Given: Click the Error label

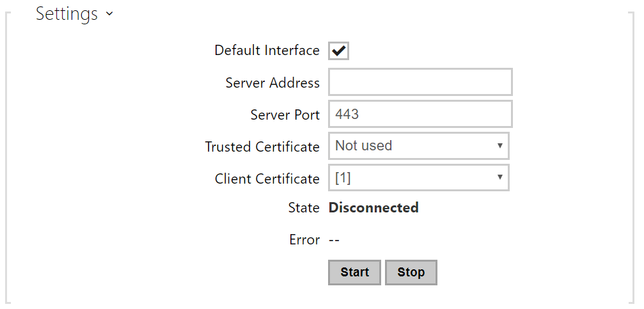Looking at the screenshot, I should 304,240.
